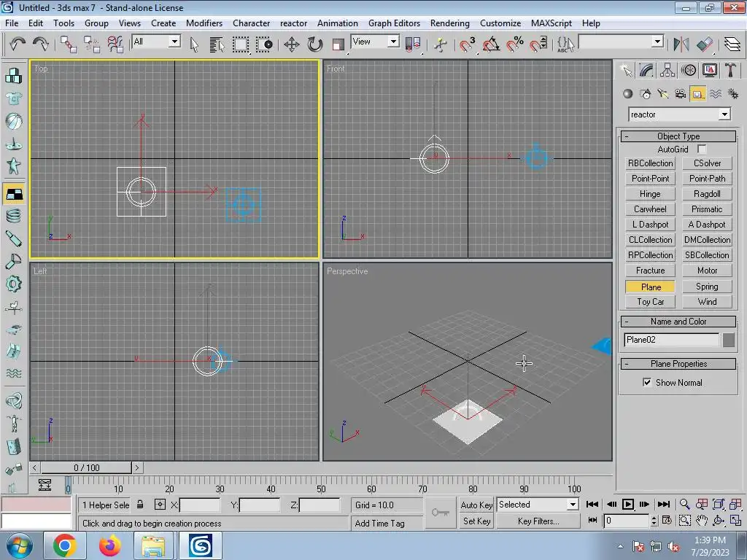Open the Select by Name tool

(217, 44)
